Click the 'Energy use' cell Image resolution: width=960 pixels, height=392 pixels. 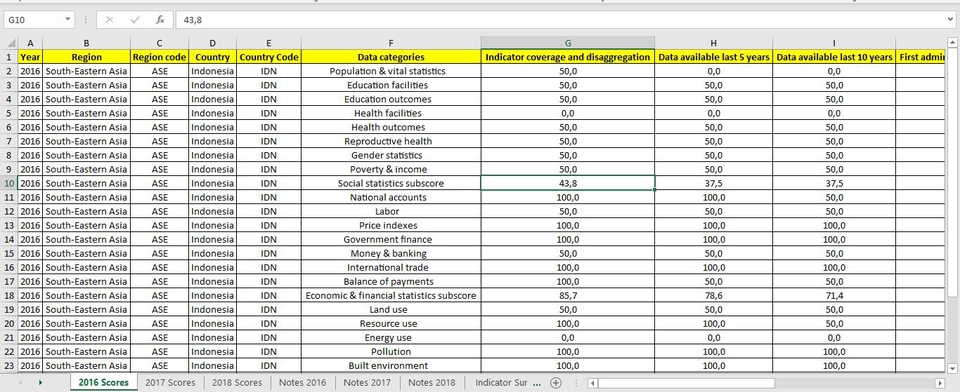(x=391, y=338)
